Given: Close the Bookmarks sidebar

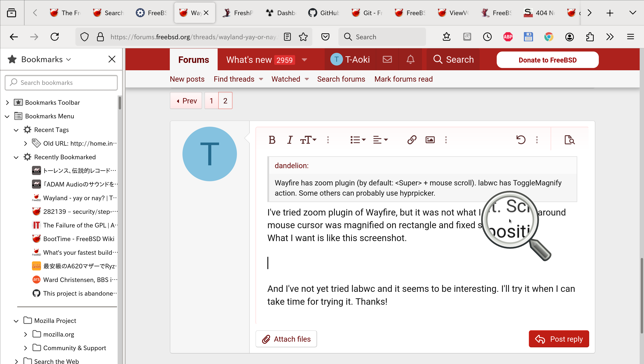Looking at the screenshot, I should click(112, 59).
